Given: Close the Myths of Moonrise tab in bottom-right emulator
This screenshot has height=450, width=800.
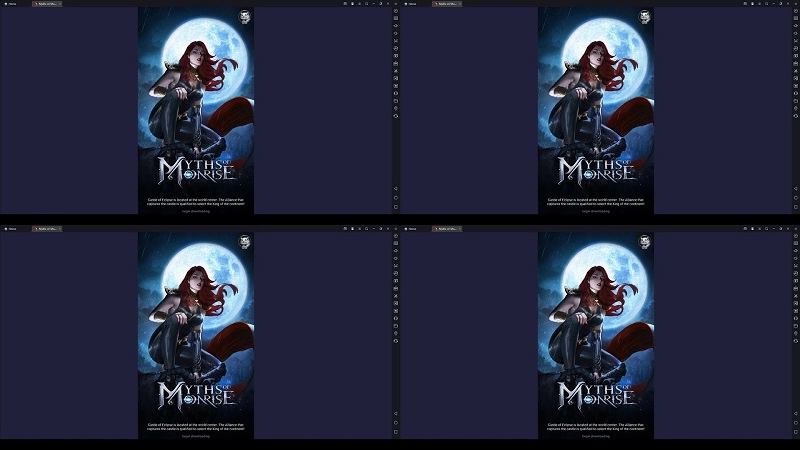Looking at the screenshot, I should coord(460,229).
